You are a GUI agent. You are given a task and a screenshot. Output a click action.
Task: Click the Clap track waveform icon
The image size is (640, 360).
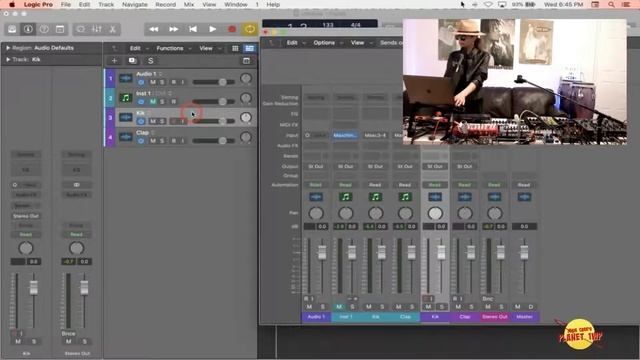click(126, 137)
